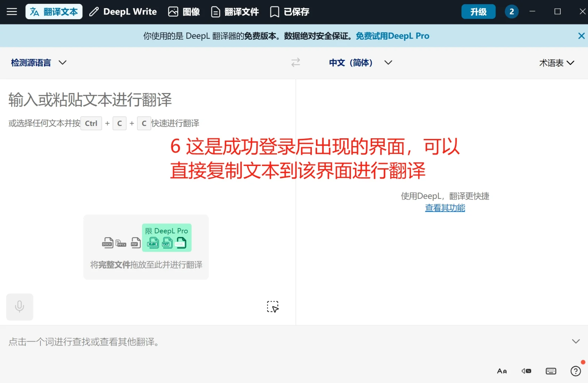Viewport: 588px width, 383px height.
Task: Dismiss the free version banner
Action: point(581,36)
